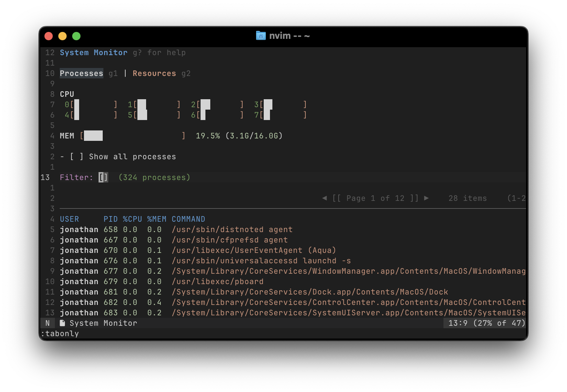
Task: Click the %MEM value 0.4 for ControlCenter
Action: point(154,302)
